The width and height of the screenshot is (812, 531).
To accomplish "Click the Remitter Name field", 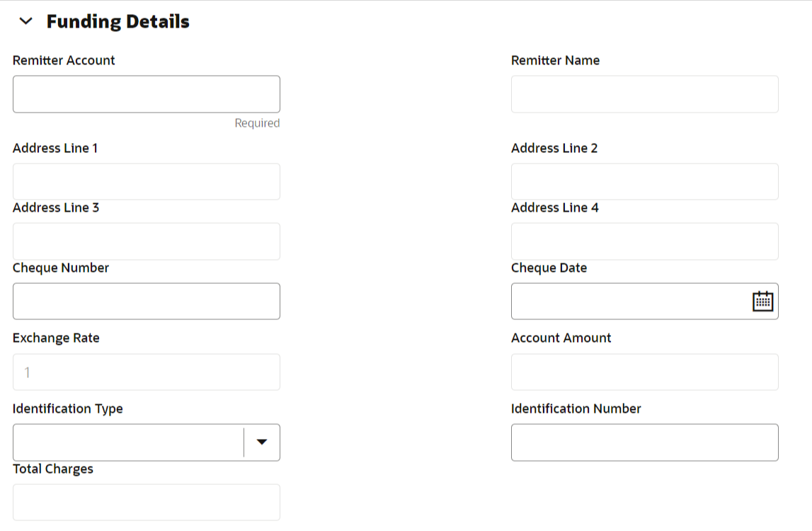I will pos(644,94).
